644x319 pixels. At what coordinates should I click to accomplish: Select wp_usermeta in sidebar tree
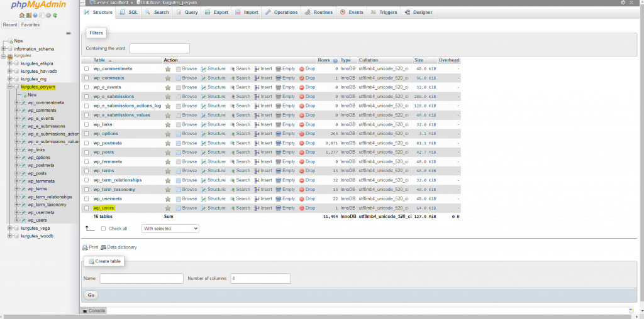(41, 212)
